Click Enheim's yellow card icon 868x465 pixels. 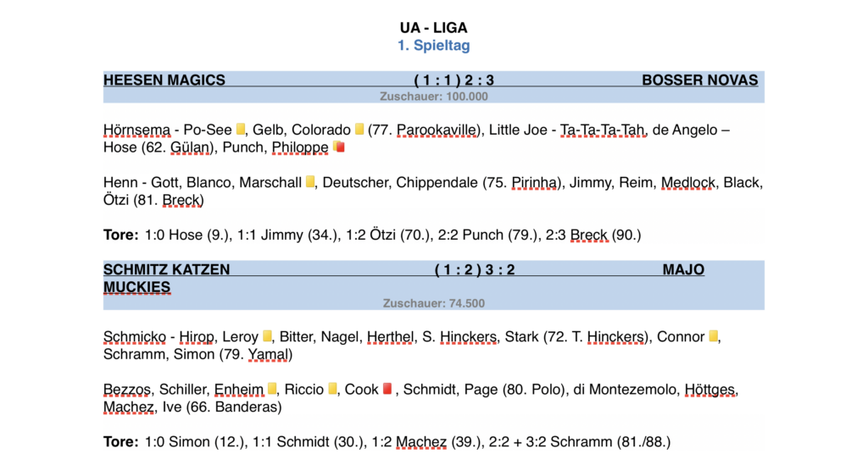click(272, 389)
